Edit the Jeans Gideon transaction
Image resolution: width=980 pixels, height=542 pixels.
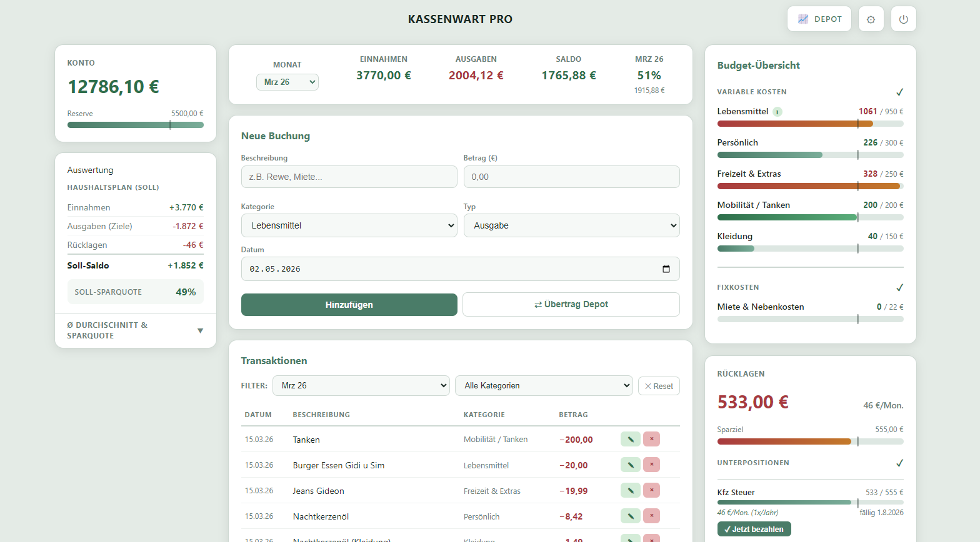(x=630, y=490)
